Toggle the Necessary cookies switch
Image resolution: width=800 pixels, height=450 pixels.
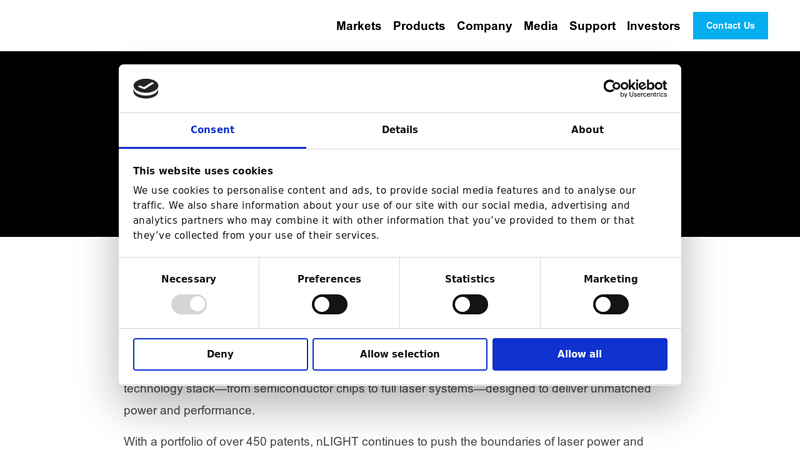click(x=189, y=304)
